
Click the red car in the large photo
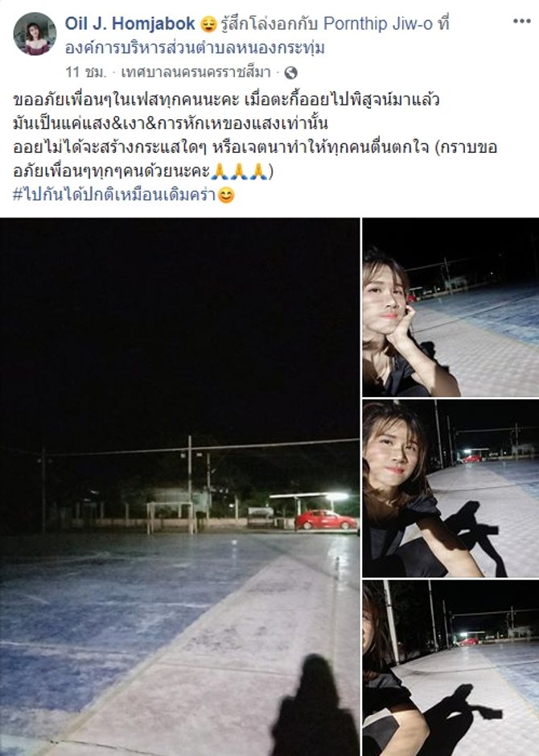tap(326, 520)
